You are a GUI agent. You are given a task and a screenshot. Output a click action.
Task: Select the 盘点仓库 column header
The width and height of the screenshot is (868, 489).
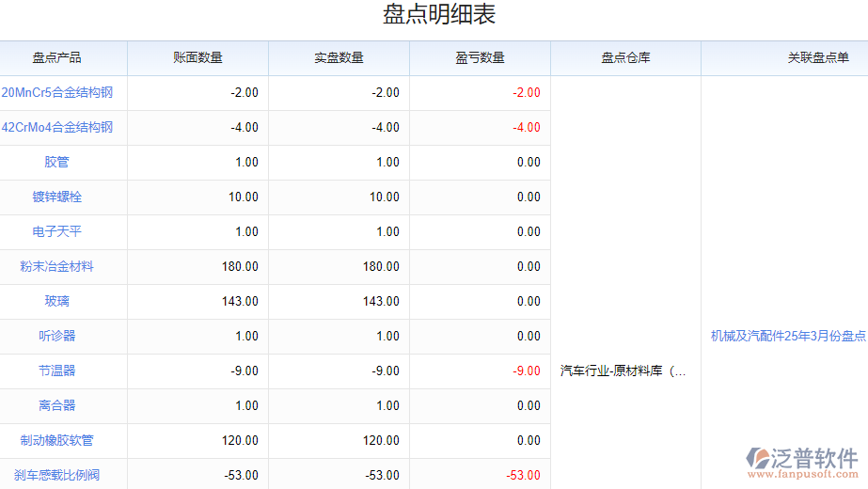point(626,57)
